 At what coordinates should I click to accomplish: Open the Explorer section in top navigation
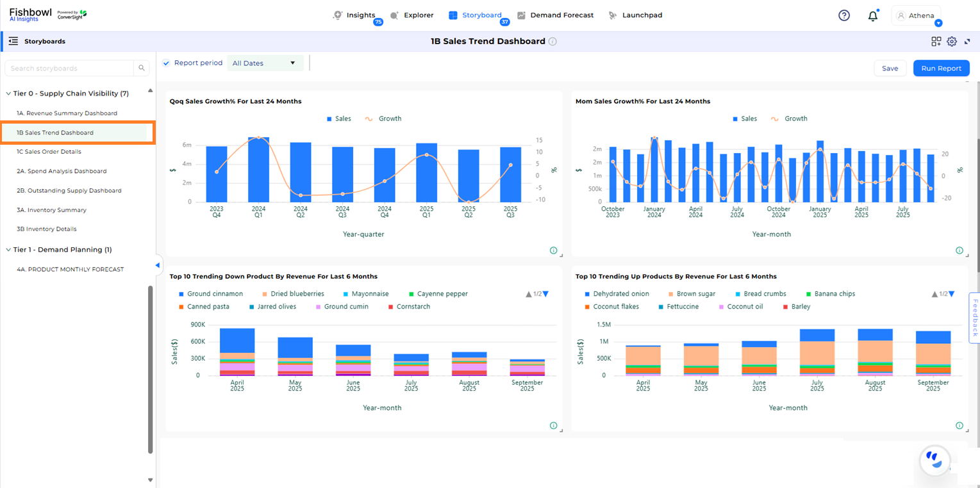coord(413,15)
